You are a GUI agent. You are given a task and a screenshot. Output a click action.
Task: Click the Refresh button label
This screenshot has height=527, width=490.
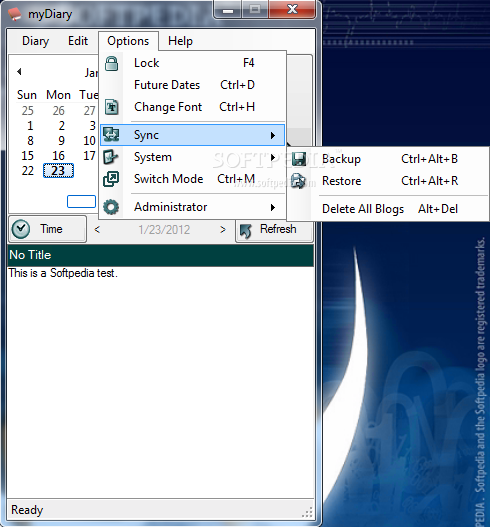278,229
